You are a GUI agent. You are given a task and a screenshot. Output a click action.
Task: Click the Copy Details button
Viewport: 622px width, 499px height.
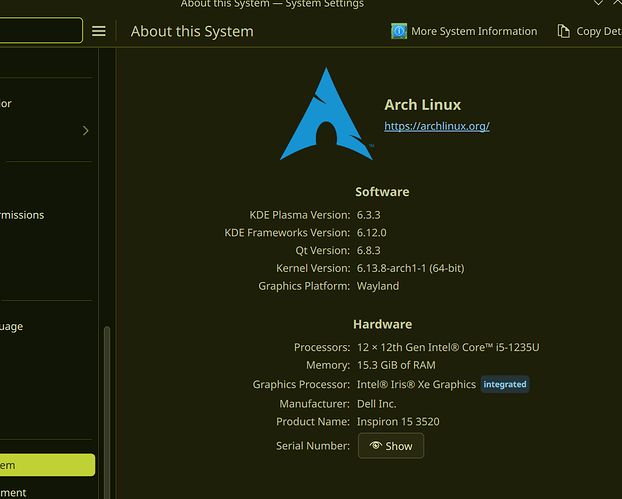tap(589, 31)
